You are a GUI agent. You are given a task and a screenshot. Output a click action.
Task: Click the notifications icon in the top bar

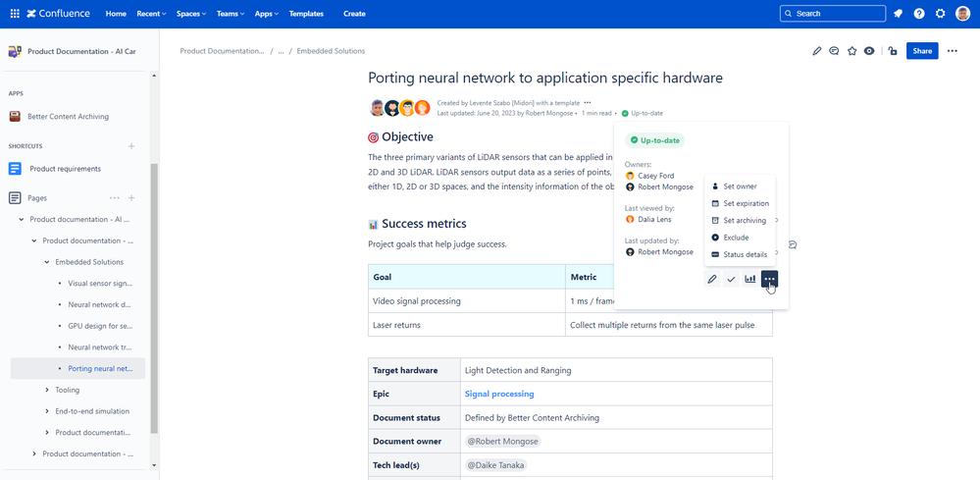point(898,14)
